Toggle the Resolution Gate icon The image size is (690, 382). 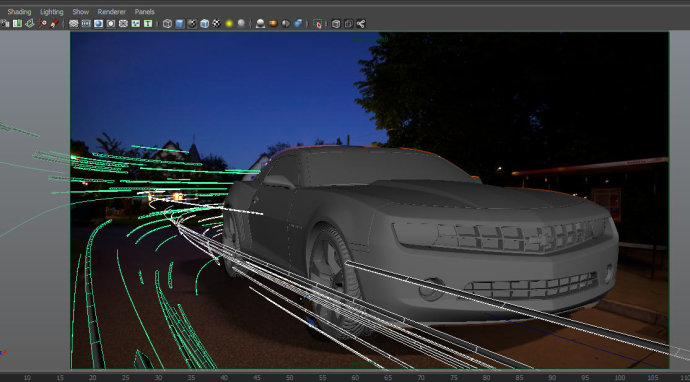[x=98, y=23]
